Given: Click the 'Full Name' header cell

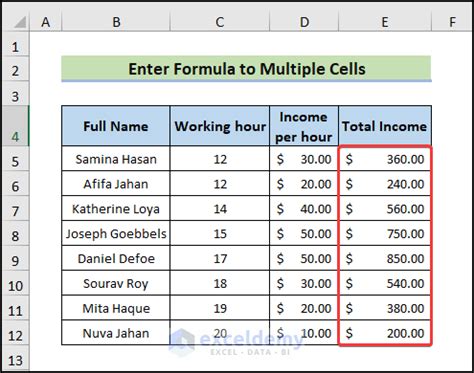Looking at the screenshot, I should (116, 126).
